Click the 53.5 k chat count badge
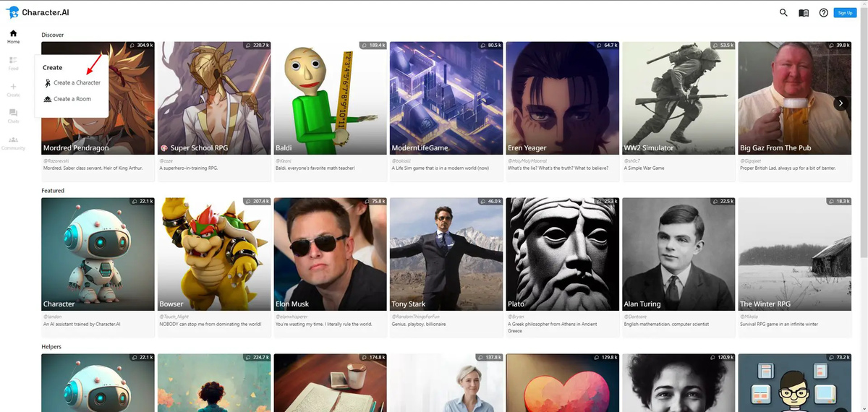 723,45
